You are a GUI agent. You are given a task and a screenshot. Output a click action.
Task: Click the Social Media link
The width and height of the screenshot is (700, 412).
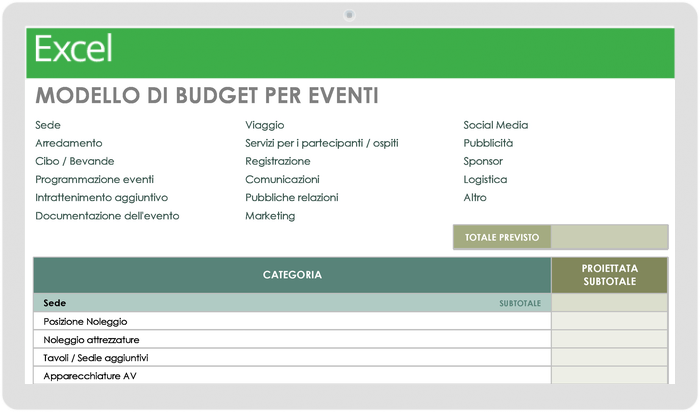point(496,125)
